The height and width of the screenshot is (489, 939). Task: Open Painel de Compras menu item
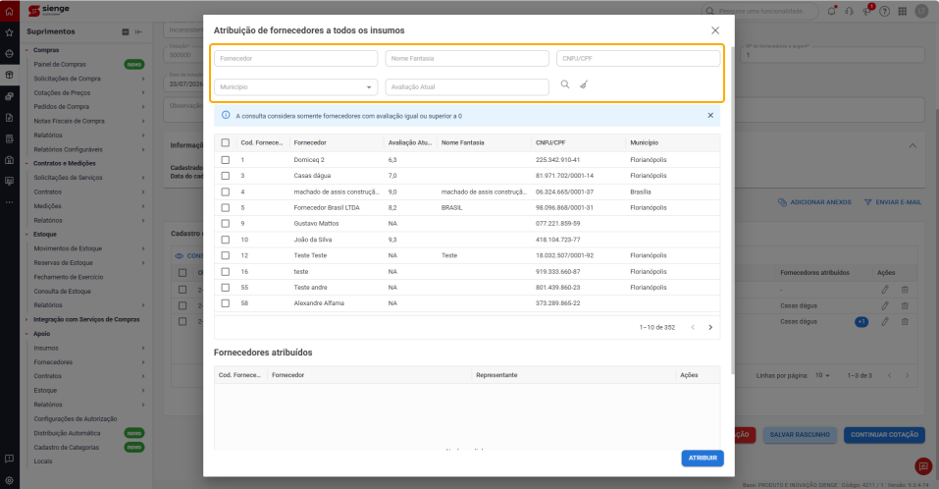[60, 64]
